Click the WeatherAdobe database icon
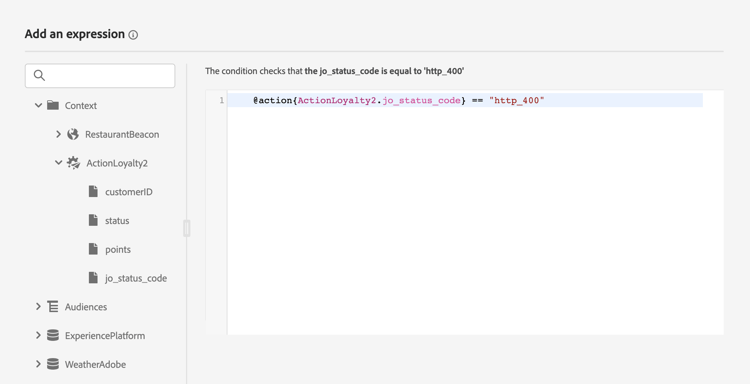Viewport: 750px width, 384px height. pyautogui.click(x=53, y=364)
